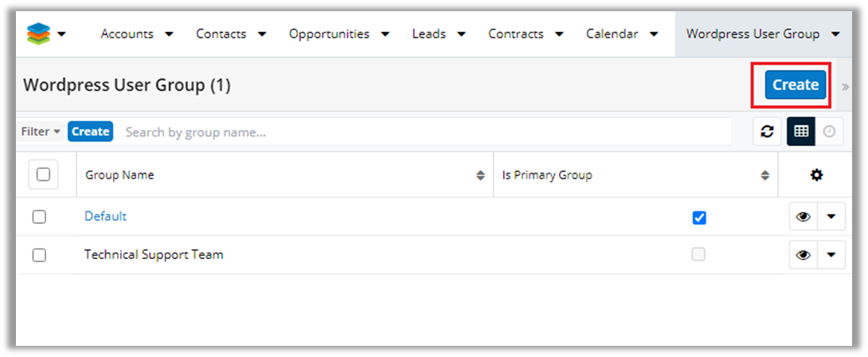The width and height of the screenshot is (868, 357).
Task: Switch to the table list view icon
Action: (x=801, y=131)
